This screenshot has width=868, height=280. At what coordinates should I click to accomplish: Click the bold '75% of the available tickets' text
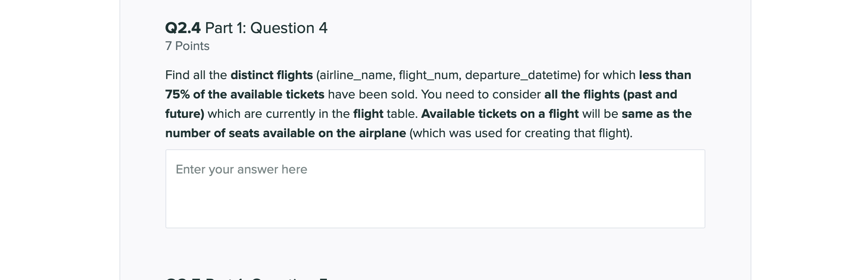tap(245, 94)
